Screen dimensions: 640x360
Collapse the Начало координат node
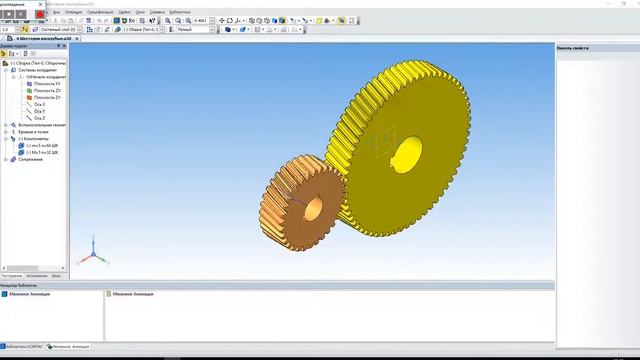(13, 77)
